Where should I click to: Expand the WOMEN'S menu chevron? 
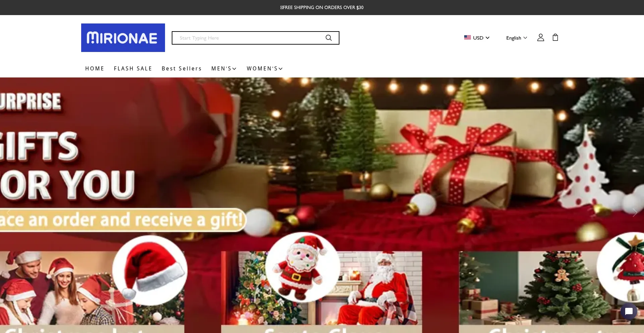[x=280, y=69]
